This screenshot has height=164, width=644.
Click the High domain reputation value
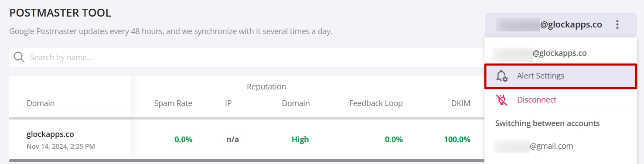pos(300,140)
